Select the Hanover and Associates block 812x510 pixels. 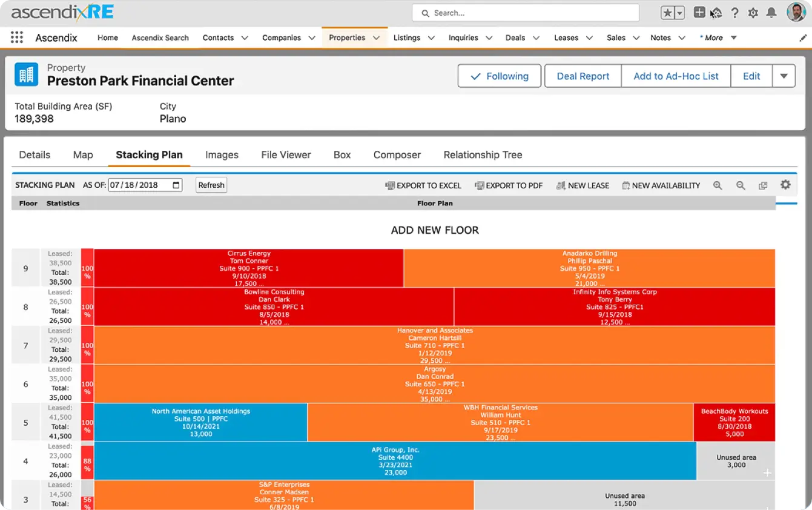click(x=435, y=345)
